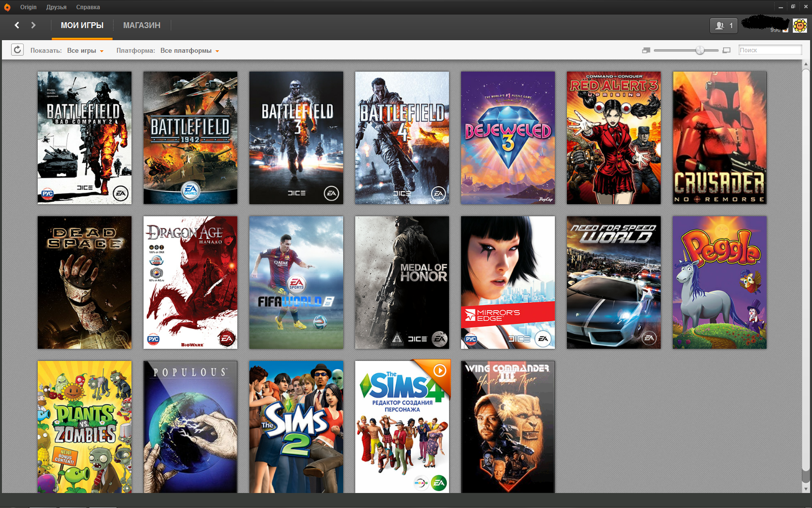Select Dead Space cover
The image size is (812, 508).
pyautogui.click(x=85, y=283)
